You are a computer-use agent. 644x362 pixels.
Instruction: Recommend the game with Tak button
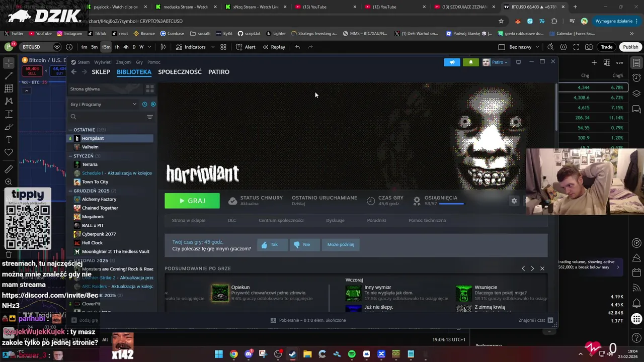click(x=272, y=244)
